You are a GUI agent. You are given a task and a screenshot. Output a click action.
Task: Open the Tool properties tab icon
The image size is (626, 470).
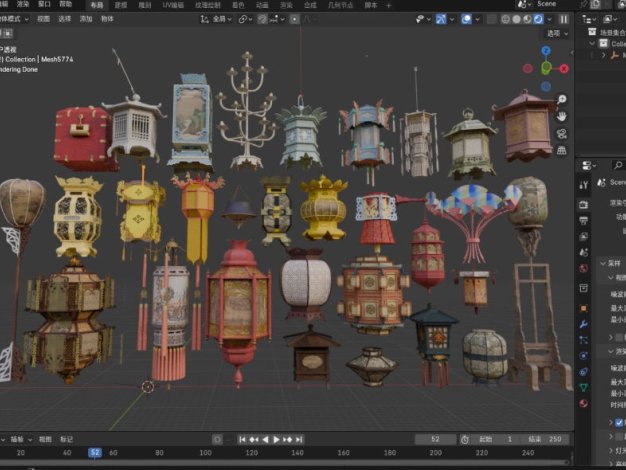pyautogui.click(x=584, y=183)
